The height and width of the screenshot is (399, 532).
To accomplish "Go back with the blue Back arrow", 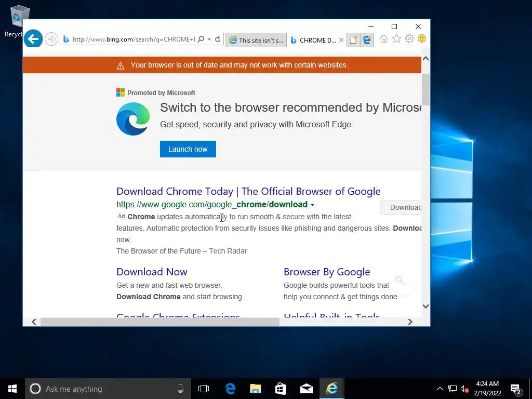I will 33,39.
